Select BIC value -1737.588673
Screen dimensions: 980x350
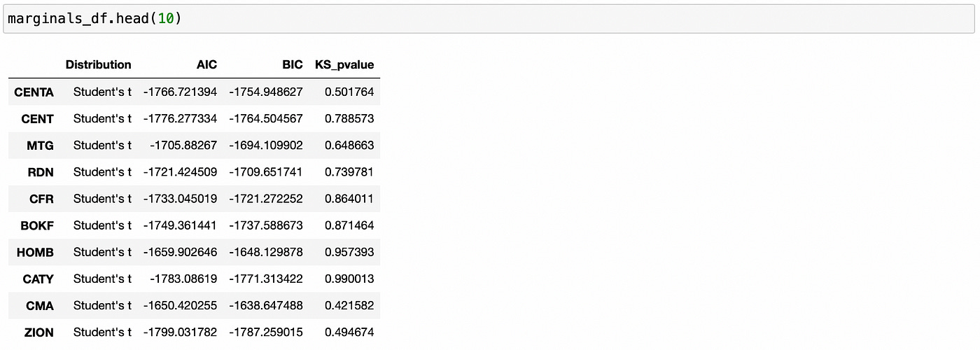point(266,225)
